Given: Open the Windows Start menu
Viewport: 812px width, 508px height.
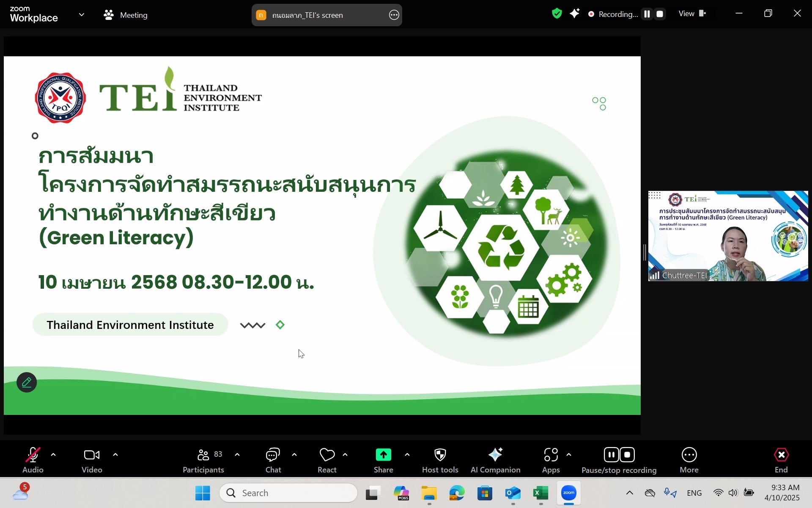Looking at the screenshot, I should (203, 493).
